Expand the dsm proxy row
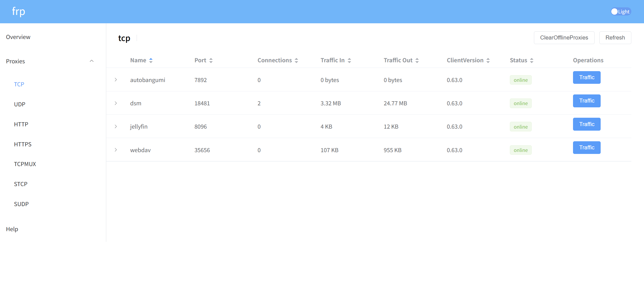The width and height of the screenshot is (644, 299). 116,103
